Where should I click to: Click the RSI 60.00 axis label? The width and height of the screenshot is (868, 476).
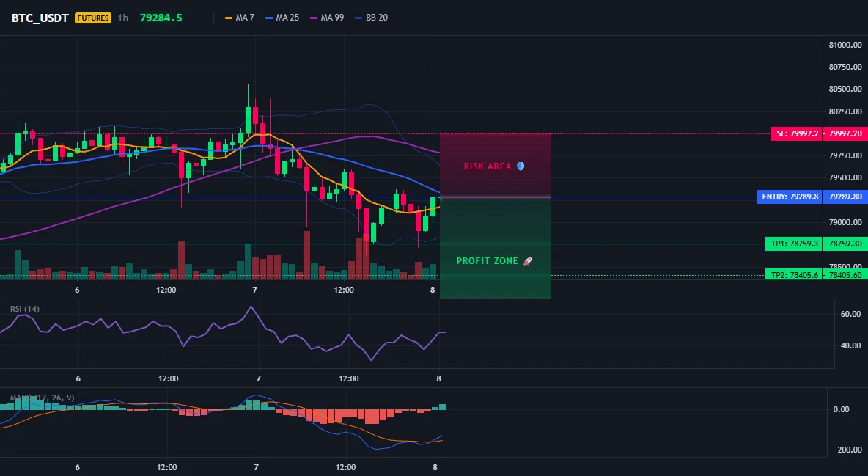pyautogui.click(x=850, y=314)
